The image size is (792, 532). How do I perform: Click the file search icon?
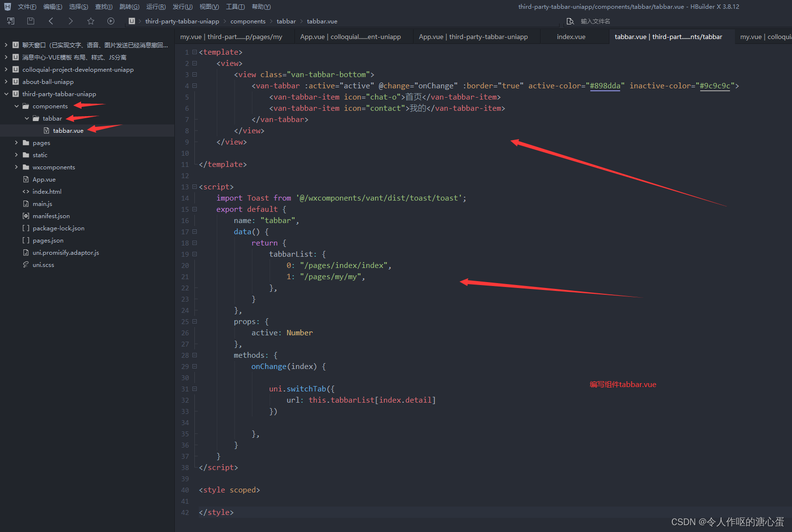570,21
